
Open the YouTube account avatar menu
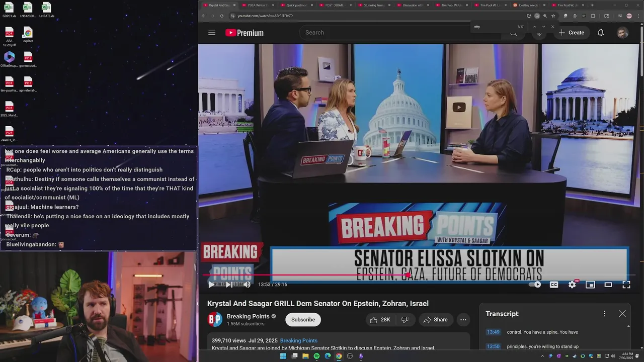(623, 33)
